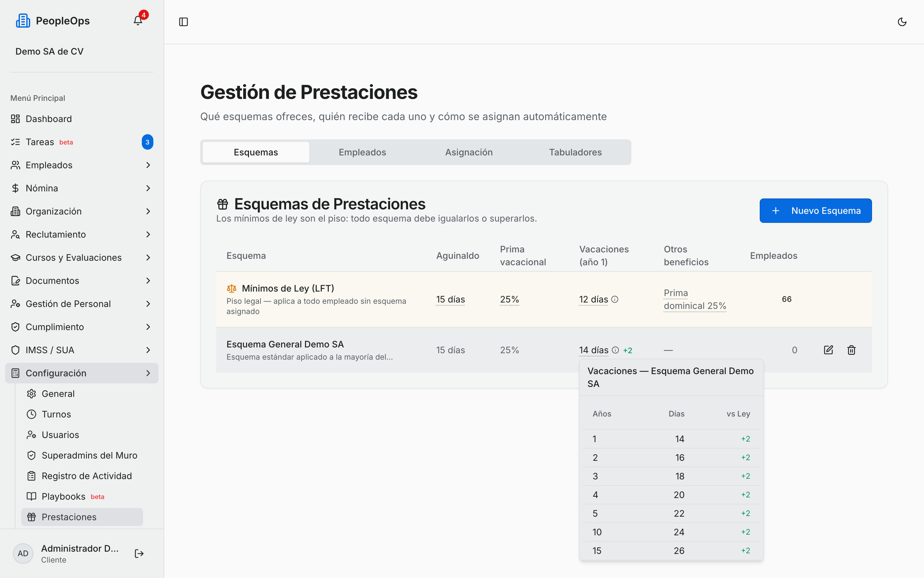Open Playbooks beta submenu item
Image resolution: width=924 pixels, height=578 pixels.
(82, 496)
